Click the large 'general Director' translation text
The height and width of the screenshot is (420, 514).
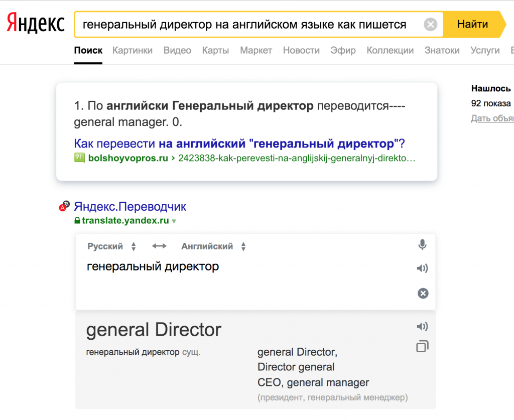pos(154,330)
